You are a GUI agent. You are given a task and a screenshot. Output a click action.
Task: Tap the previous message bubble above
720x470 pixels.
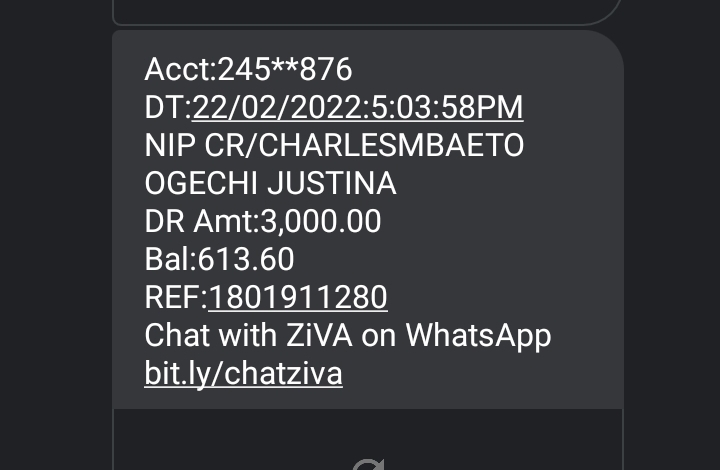tap(368, 11)
